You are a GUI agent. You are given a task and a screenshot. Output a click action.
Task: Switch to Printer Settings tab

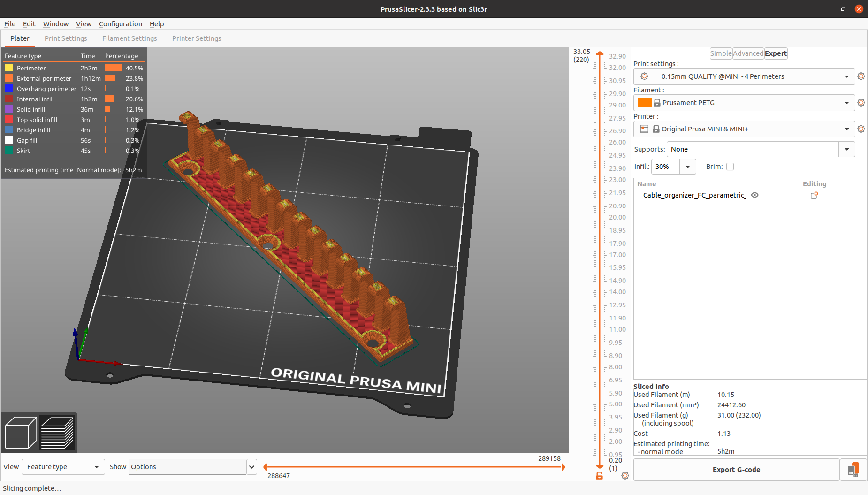[x=197, y=38]
